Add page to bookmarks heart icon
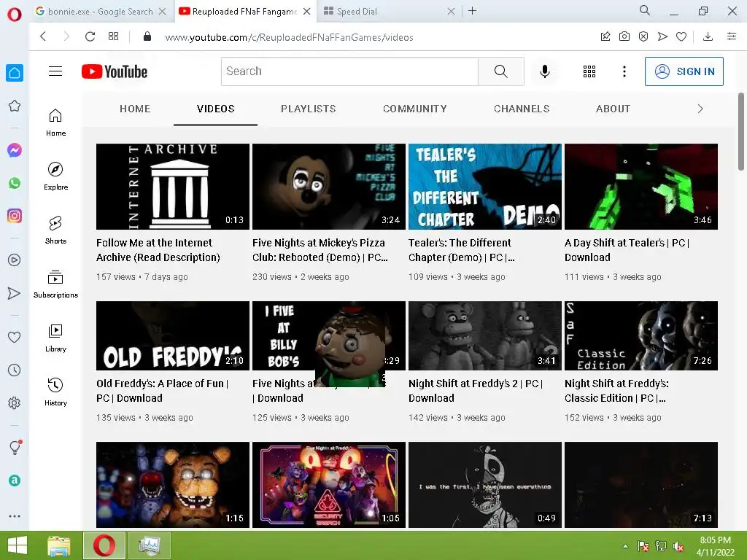 tap(681, 36)
